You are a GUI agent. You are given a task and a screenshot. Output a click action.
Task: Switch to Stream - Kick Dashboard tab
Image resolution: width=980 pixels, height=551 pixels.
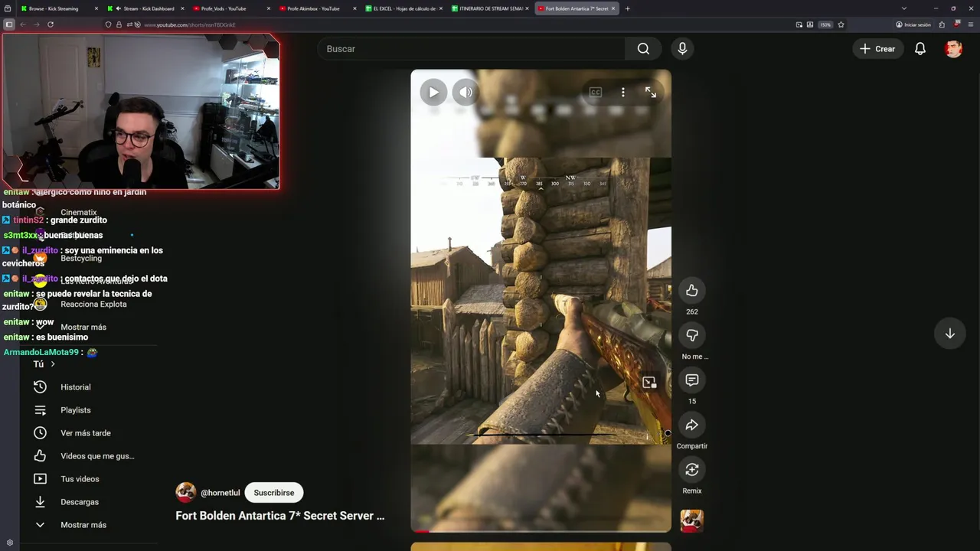(144, 8)
